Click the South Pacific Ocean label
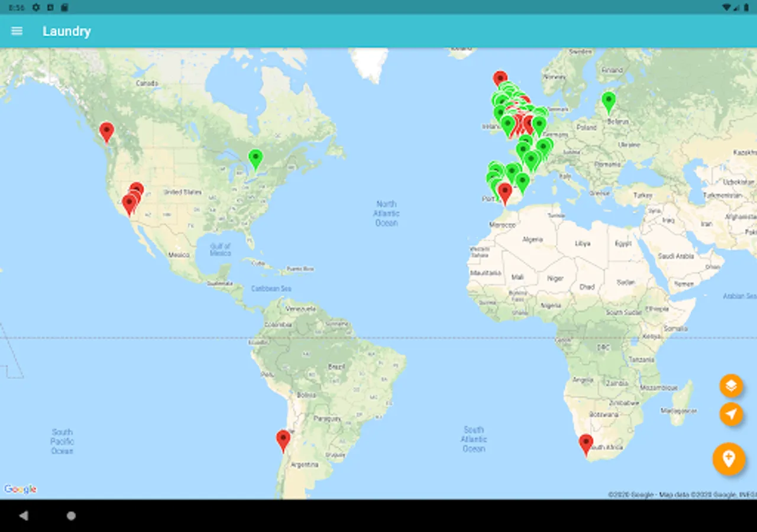This screenshot has width=757, height=532. 62,442
